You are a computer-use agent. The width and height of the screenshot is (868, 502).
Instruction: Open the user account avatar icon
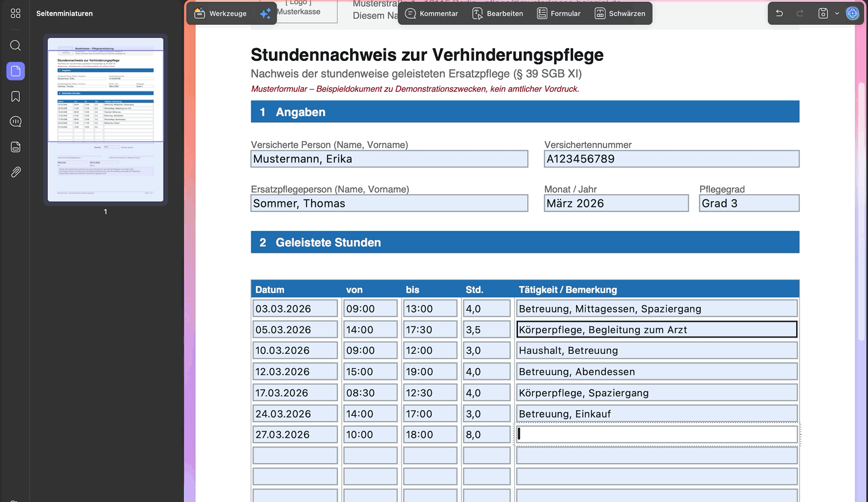click(x=852, y=13)
